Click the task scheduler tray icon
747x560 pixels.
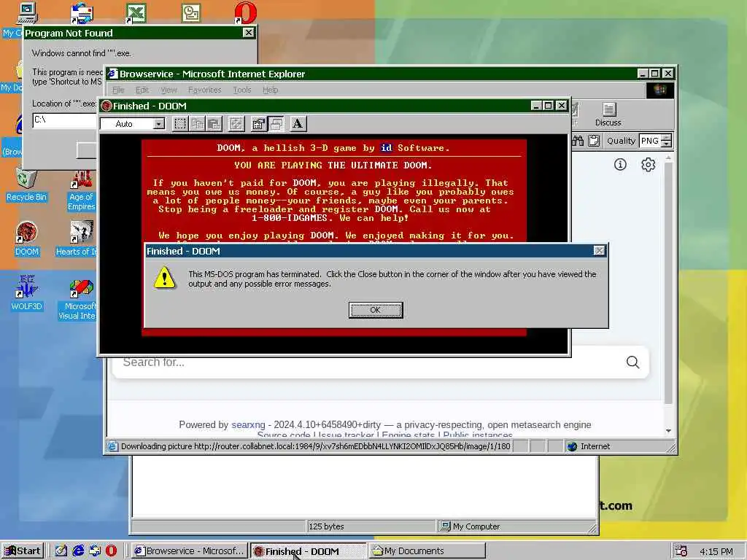point(681,551)
